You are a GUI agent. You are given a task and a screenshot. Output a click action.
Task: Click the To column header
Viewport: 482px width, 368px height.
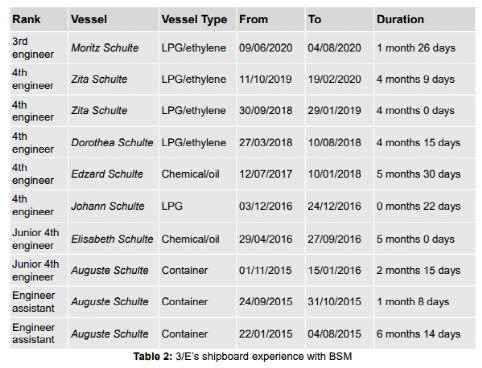click(x=315, y=19)
